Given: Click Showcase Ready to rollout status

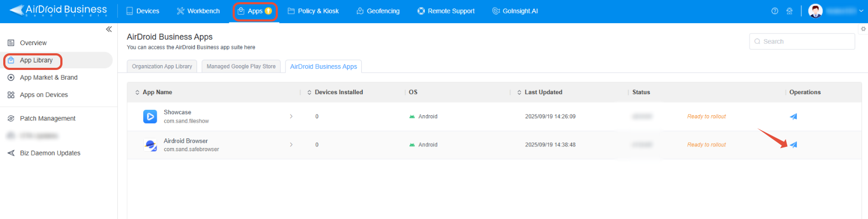Looking at the screenshot, I should click(x=706, y=116).
